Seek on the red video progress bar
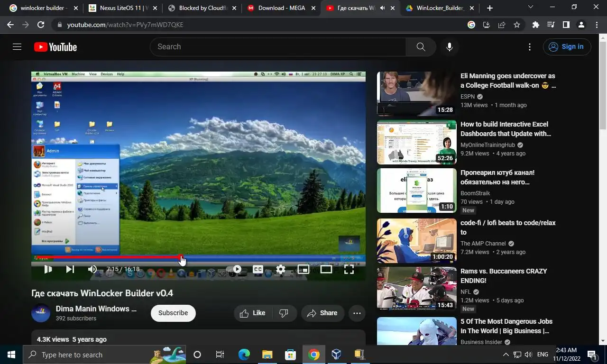The height and width of the screenshot is (364, 607). pos(198,257)
